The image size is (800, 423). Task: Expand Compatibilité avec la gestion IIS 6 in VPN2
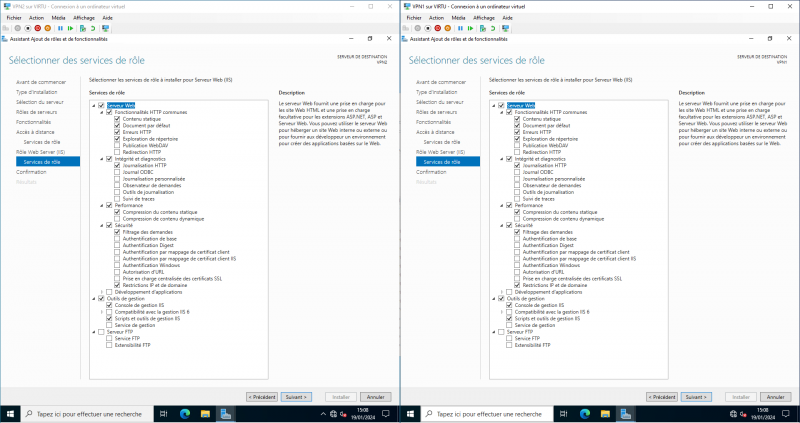pyautogui.click(x=102, y=312)
